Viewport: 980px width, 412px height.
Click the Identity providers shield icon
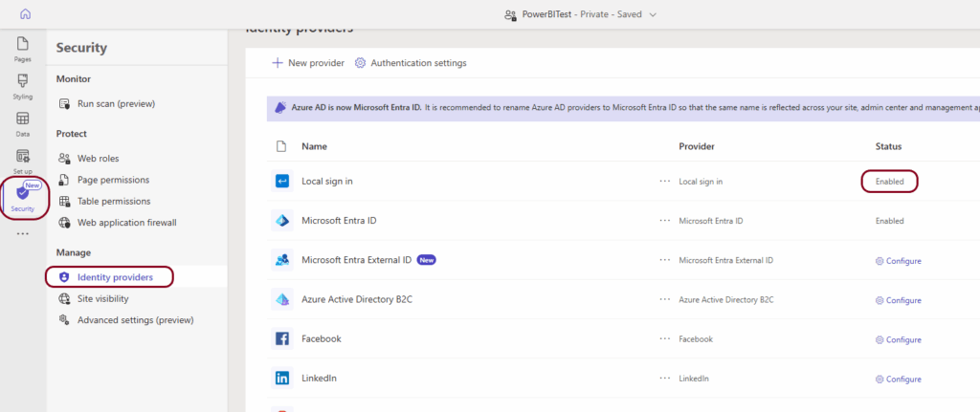pos(64,277)
